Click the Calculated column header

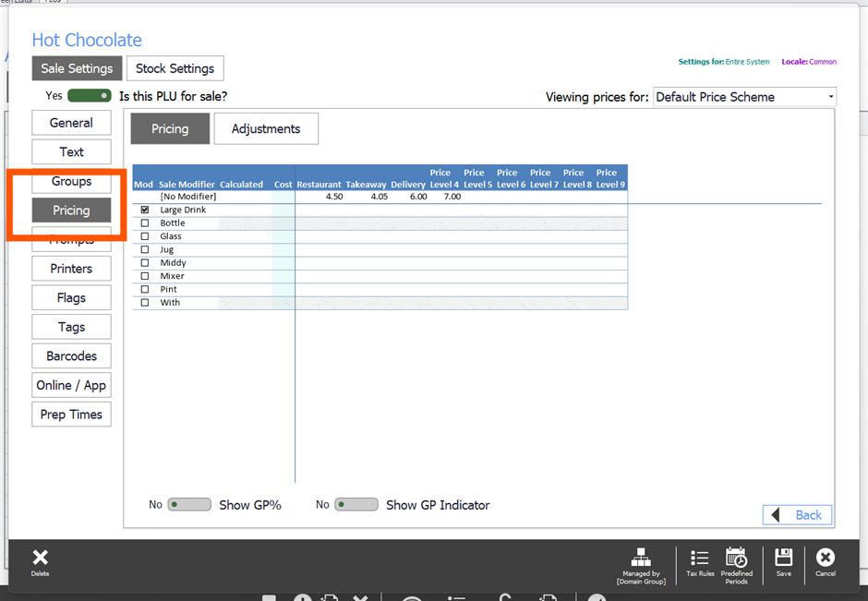coord(241,185)
